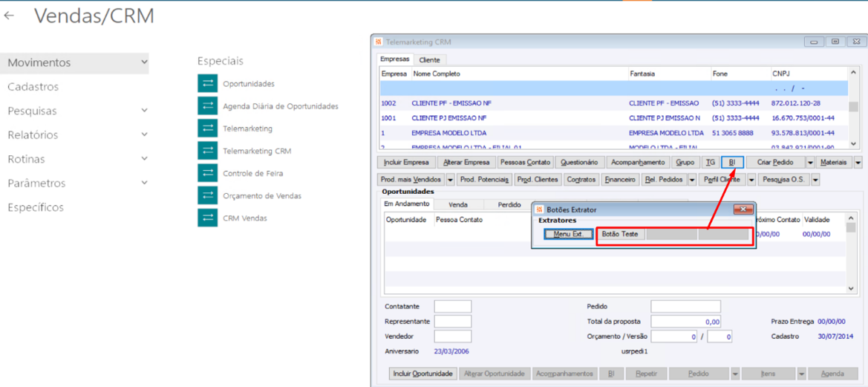This screenshot has height=387, width=868.
Task: Switch to the Empresas tab
Action: tap(395, 59)
